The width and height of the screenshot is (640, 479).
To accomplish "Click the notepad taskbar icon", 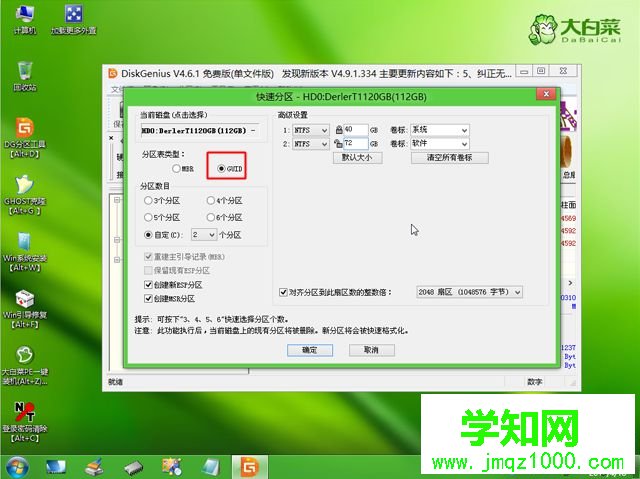I will click(211, 468).
